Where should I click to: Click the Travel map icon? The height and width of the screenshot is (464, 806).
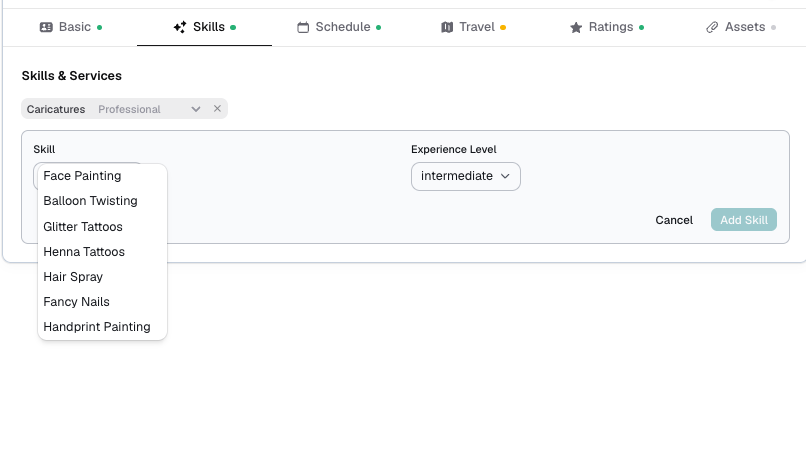tap(447, 27)
